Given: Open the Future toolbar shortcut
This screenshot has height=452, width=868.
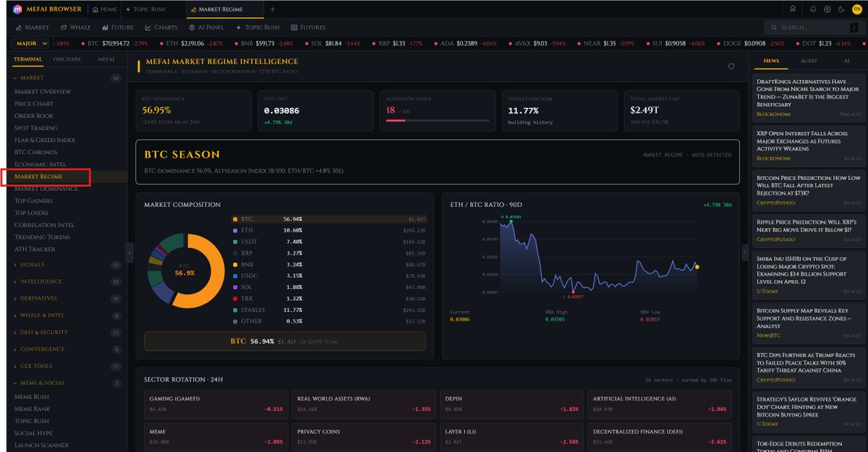Looking at the screenshot, I should 118,27.
